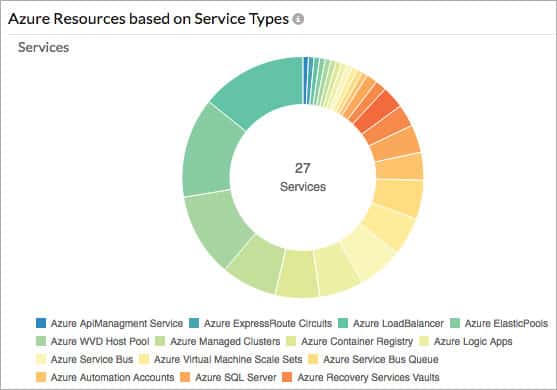557x390 pixels.
Task: Select the red-orange donut slice
Action: [377, 111]
